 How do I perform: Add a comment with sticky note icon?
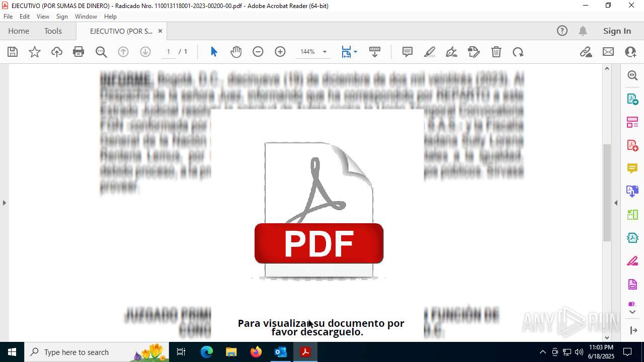408,52
